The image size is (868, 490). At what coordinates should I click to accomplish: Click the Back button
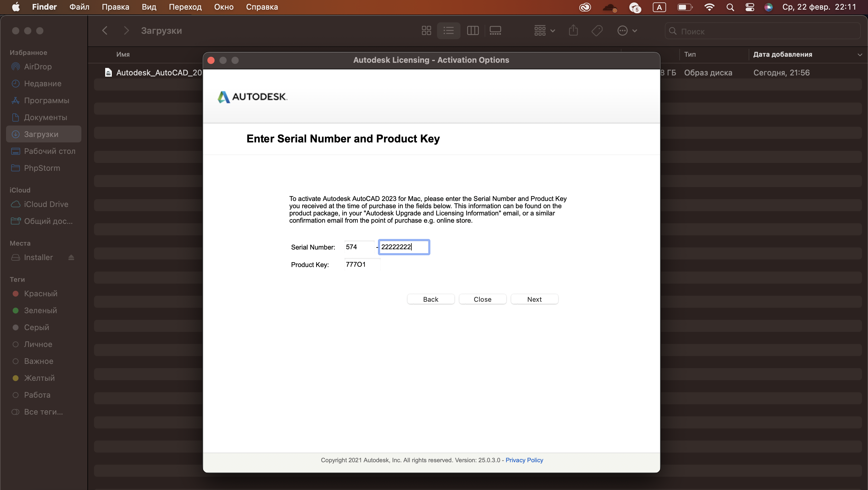(x=430, y=299)
